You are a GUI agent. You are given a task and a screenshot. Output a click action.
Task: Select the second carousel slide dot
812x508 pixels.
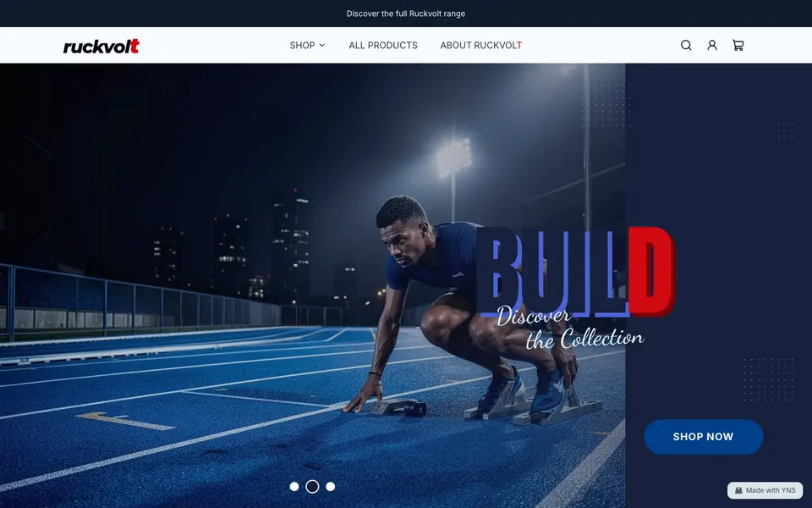tap(312, 486)
